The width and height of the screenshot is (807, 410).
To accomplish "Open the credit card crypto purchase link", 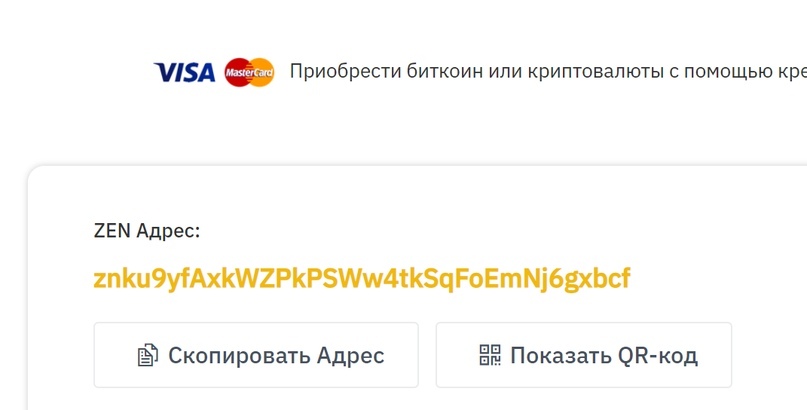I will tap(548, 72).
